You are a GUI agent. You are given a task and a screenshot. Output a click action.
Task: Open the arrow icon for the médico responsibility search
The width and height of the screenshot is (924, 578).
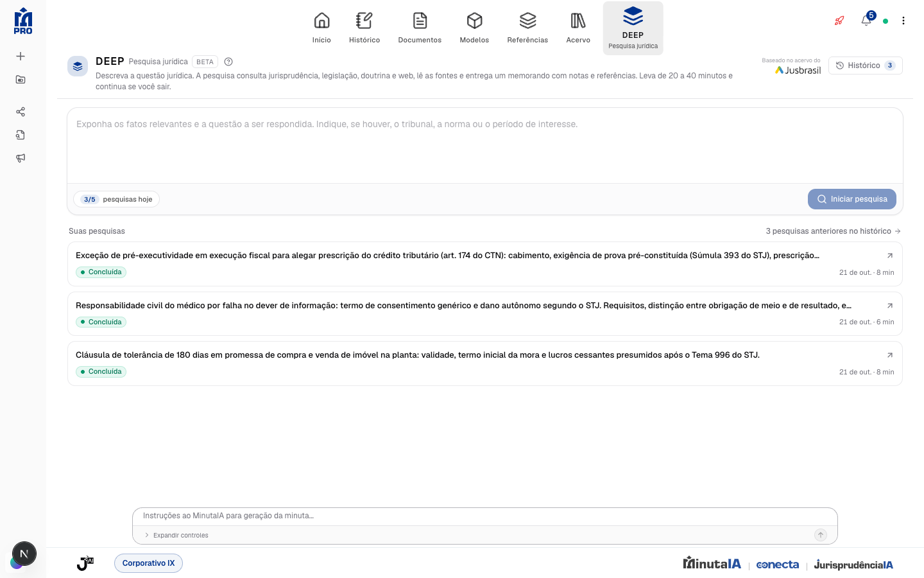(890, 306)
